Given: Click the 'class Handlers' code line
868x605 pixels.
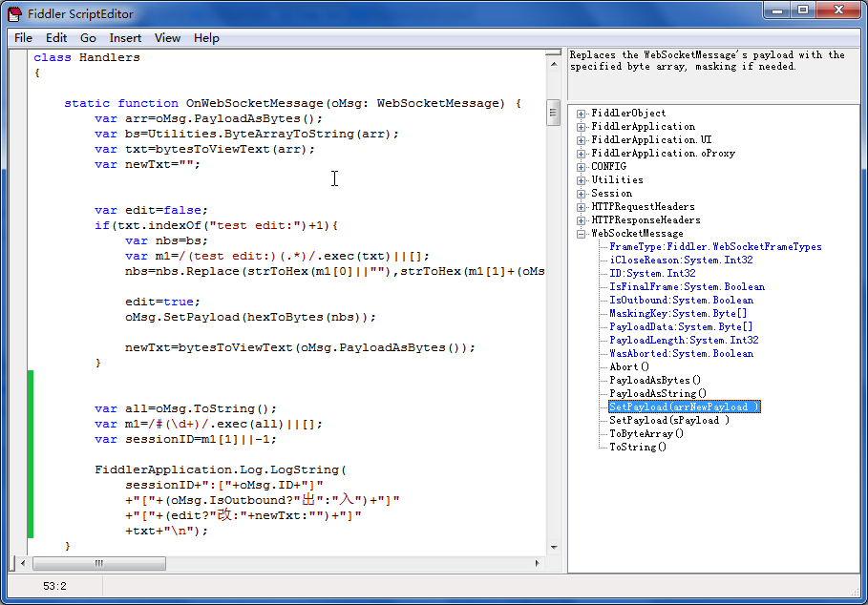Looking at the screenshot, I should click(x=87, y=57).
